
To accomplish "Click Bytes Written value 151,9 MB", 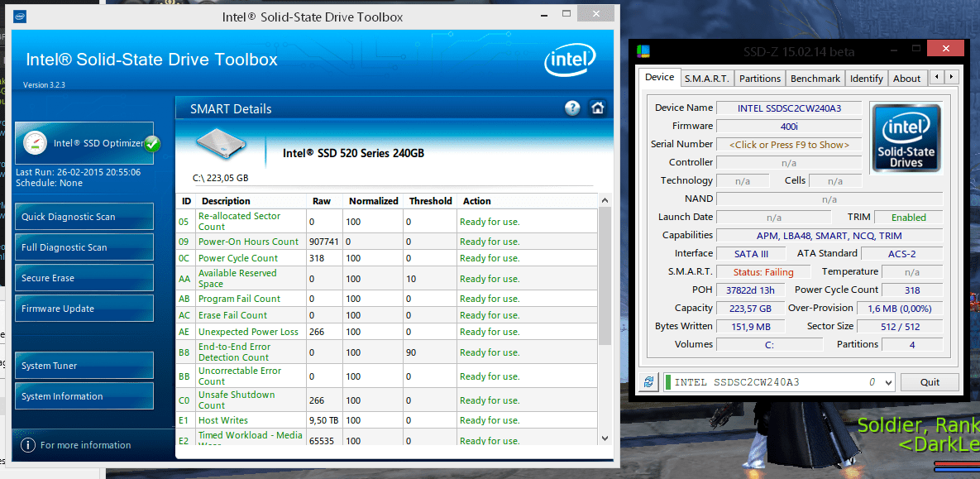I will click(x=751, y=327).
